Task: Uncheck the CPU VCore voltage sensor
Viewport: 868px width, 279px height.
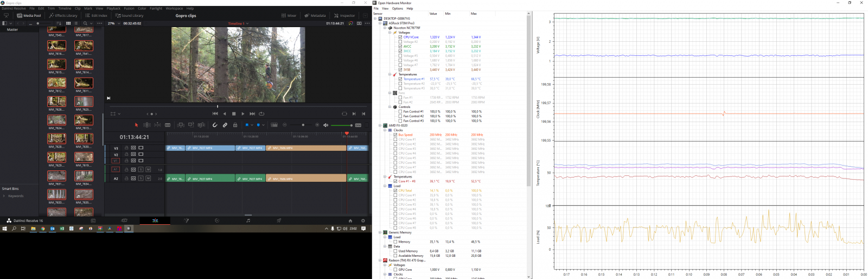Action: click(400, 37)
